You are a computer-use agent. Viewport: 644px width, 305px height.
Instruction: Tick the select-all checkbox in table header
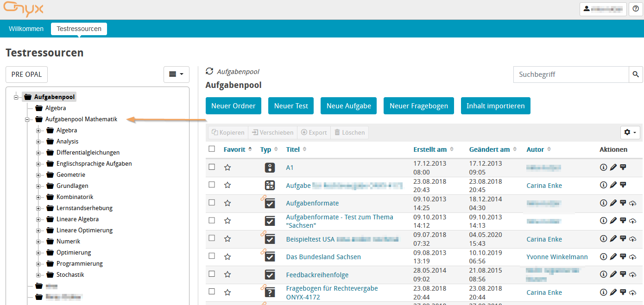(x=212, y=149)
